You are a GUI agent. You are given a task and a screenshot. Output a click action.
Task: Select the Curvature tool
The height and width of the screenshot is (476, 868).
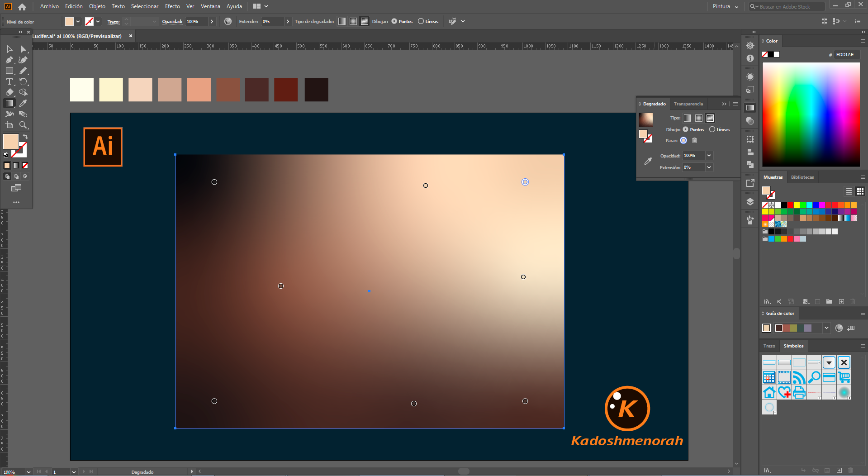point(23,60)
